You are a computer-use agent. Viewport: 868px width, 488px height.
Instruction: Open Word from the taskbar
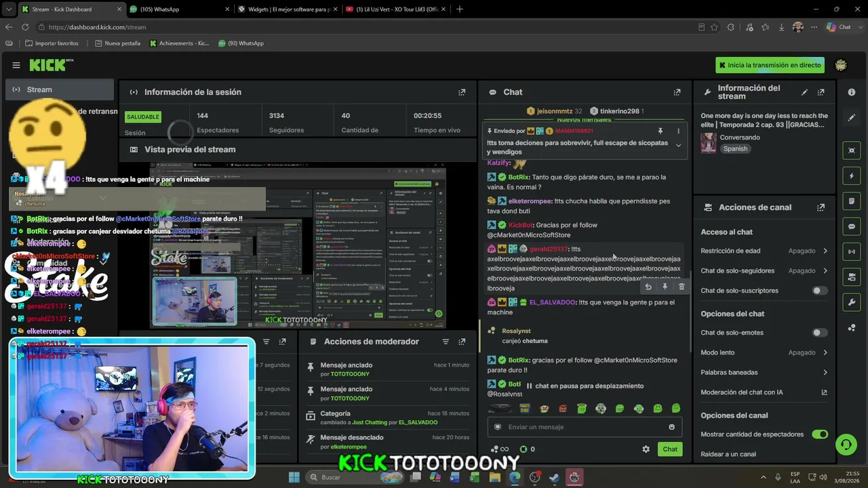click(x=455, y=477)
